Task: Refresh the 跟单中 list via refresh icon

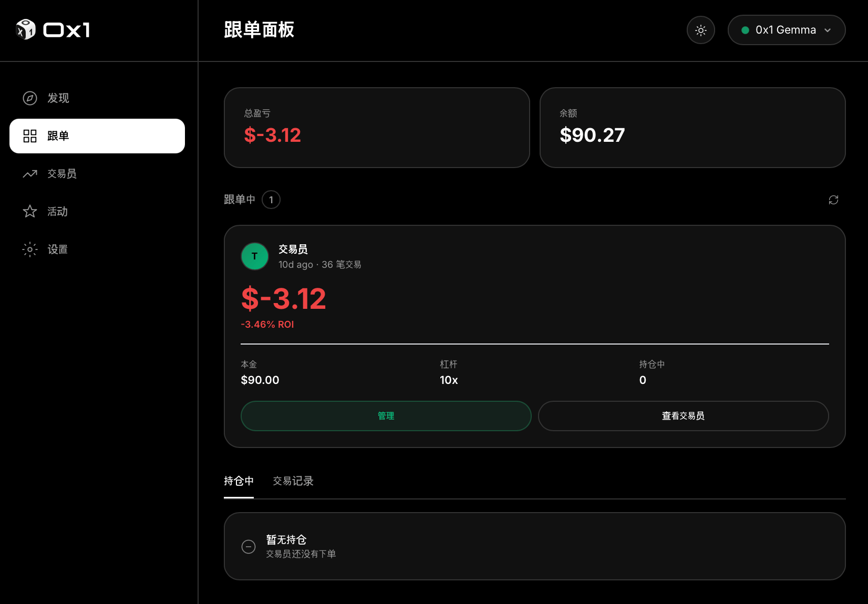Action: point(833,200)
